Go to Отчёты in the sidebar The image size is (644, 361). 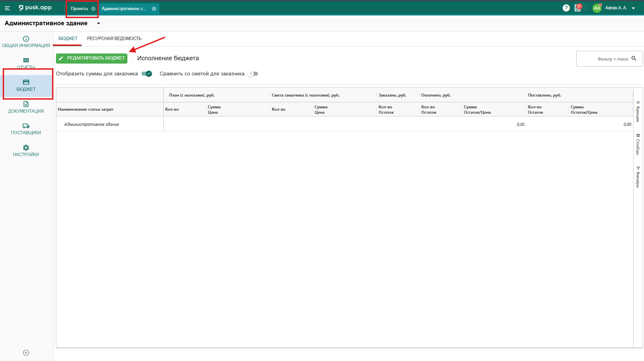pyautogui.click(x=26, y=63)
